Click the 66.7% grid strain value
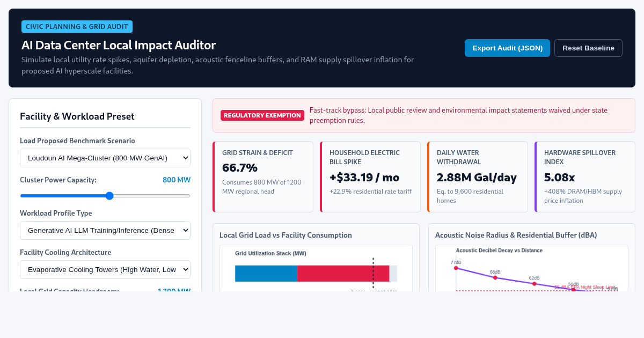644x338 pixels. point(240,167)
